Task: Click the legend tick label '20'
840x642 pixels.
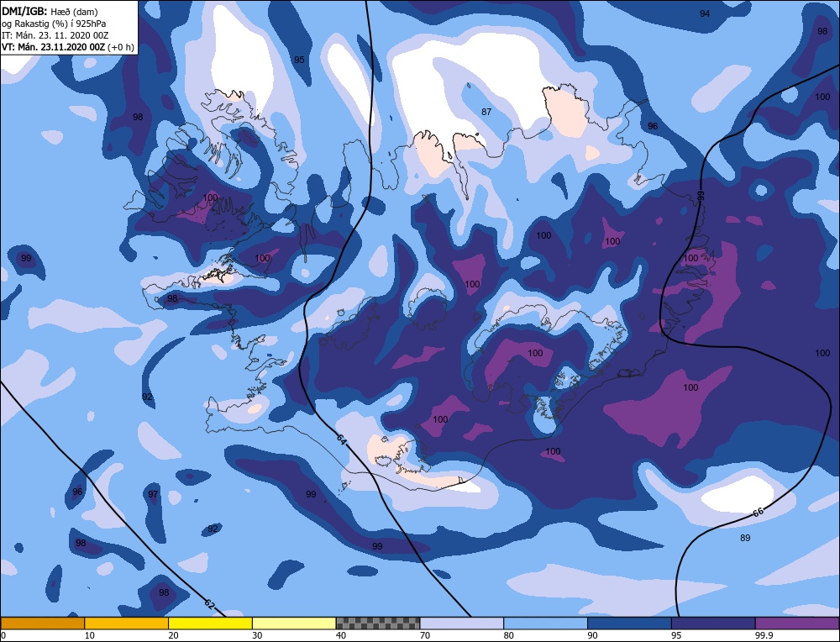Action: click(x=174, y=635)
